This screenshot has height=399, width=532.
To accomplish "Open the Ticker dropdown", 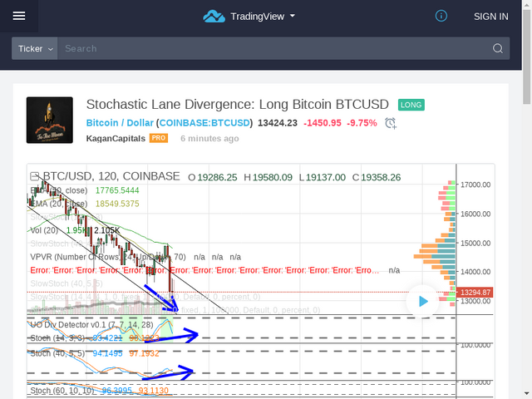I will point(35,48).
